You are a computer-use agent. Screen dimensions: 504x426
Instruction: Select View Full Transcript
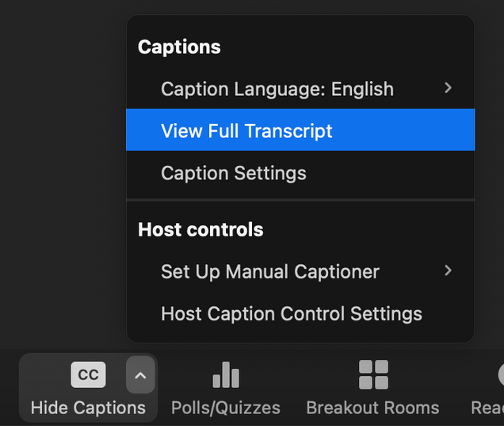click(246, 131)
